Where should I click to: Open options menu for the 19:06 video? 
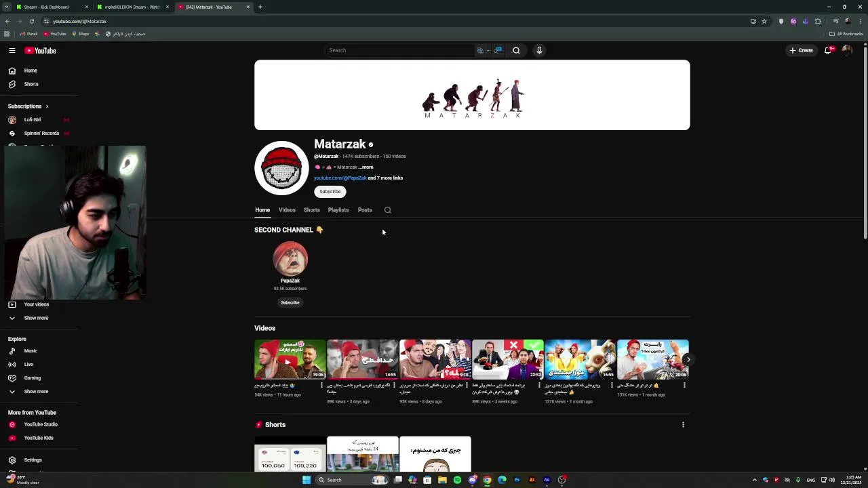click(321, 385)
